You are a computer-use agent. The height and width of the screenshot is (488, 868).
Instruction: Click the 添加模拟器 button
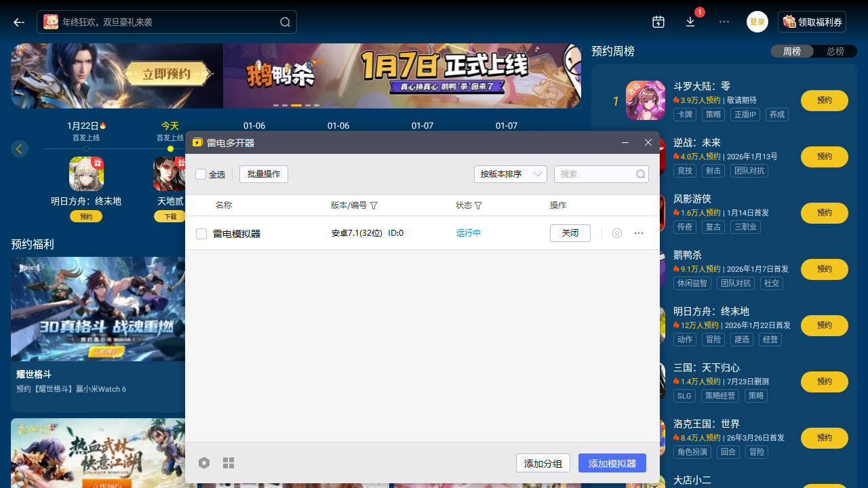[612, 463]
